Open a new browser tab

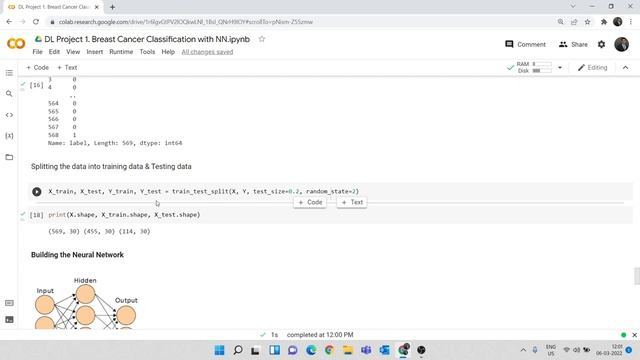click(x=112, y=7)
